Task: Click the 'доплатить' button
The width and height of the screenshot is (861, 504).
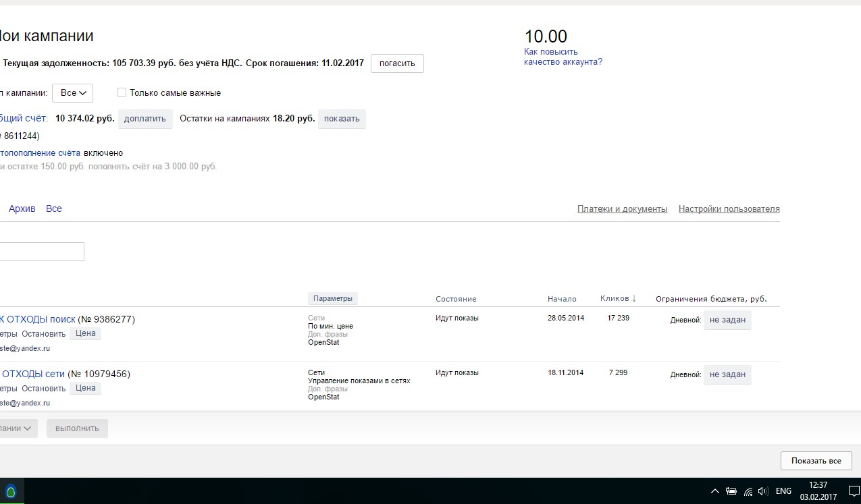Action: tap(145, 119)
